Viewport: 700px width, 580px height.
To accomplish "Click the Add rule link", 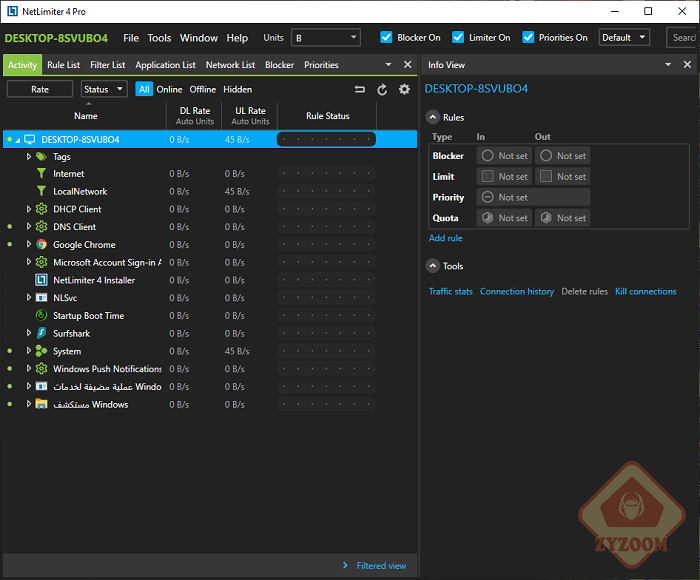I will (x=446, y=238).
